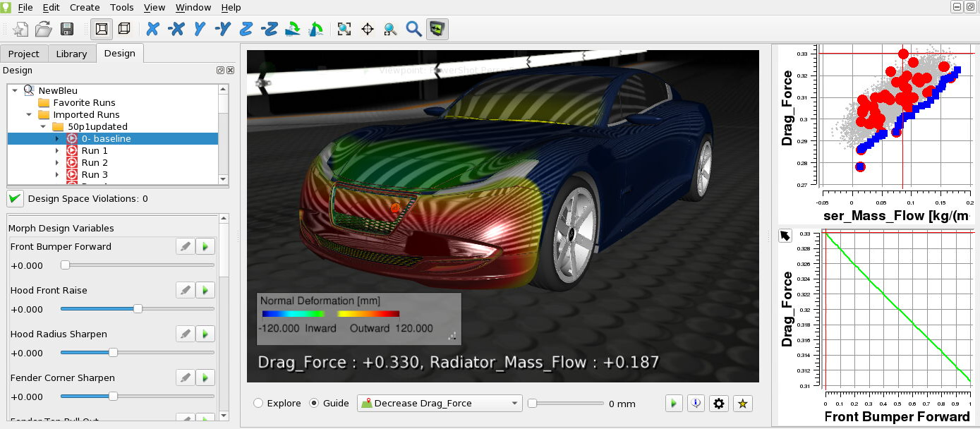Click the crosshair center-view icon

tap(367, 29)
